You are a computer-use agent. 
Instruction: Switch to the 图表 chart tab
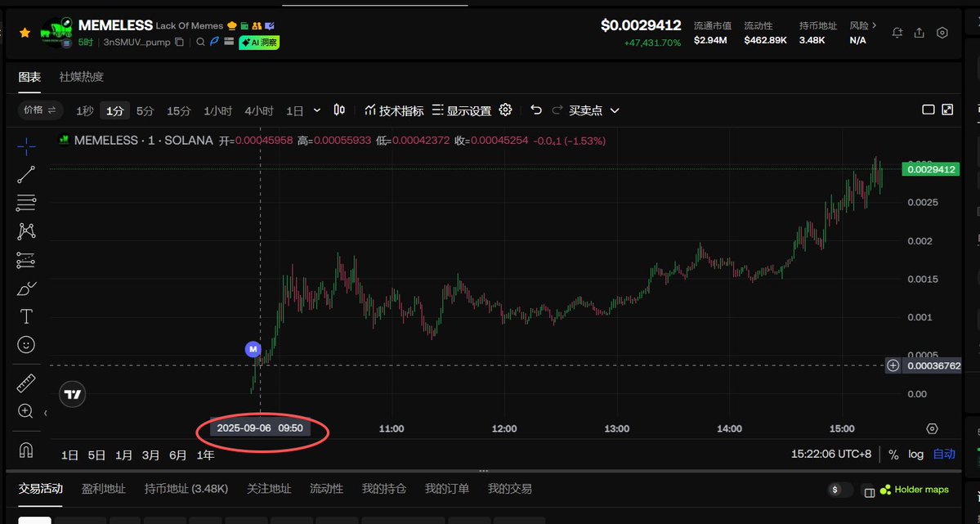[x=29, y=77]
